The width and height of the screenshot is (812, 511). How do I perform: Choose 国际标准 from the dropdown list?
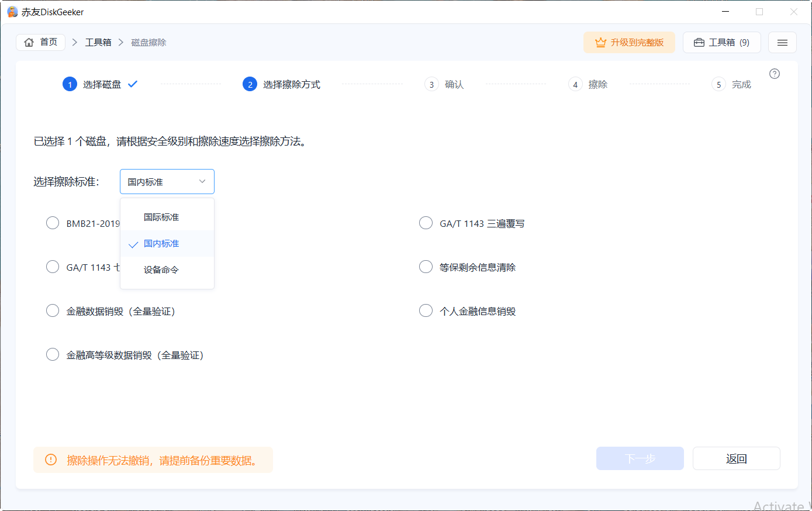click(167, 217)
